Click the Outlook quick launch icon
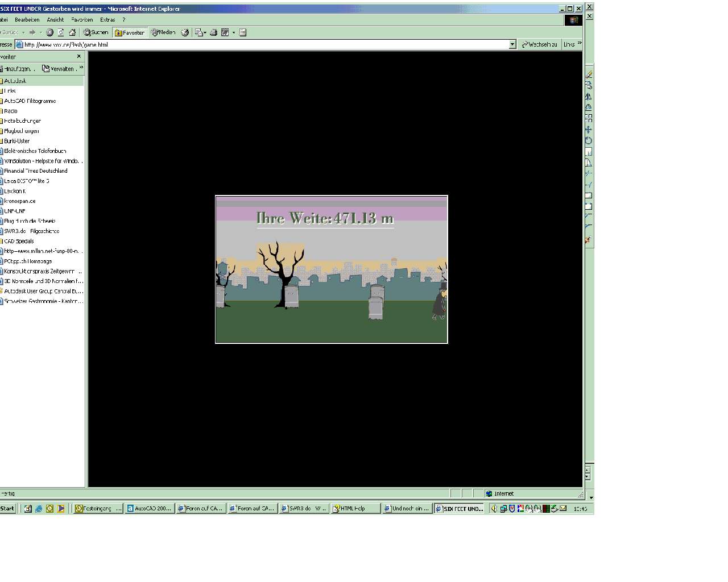This screenshot has width=728, height=582. pos(49,509)
